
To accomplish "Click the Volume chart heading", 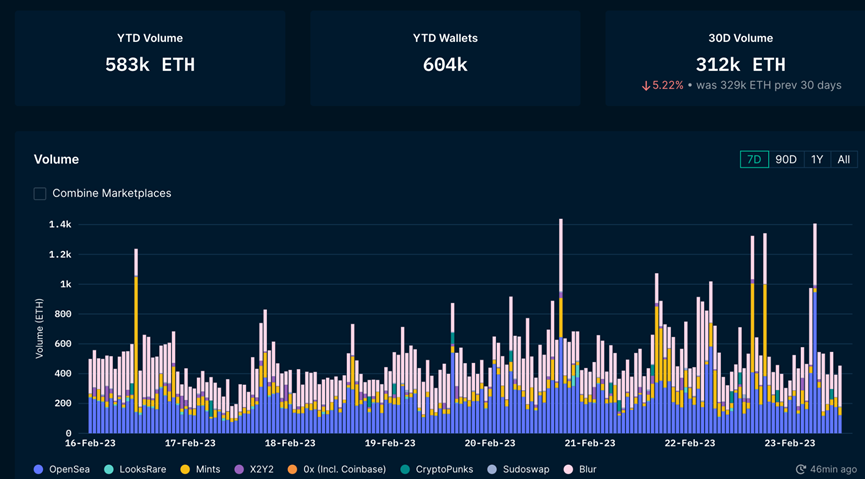I will click(56, 159).
